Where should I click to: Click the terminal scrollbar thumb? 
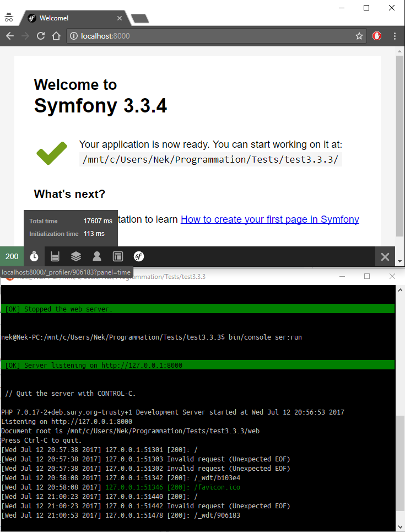(x=400, y=463)
